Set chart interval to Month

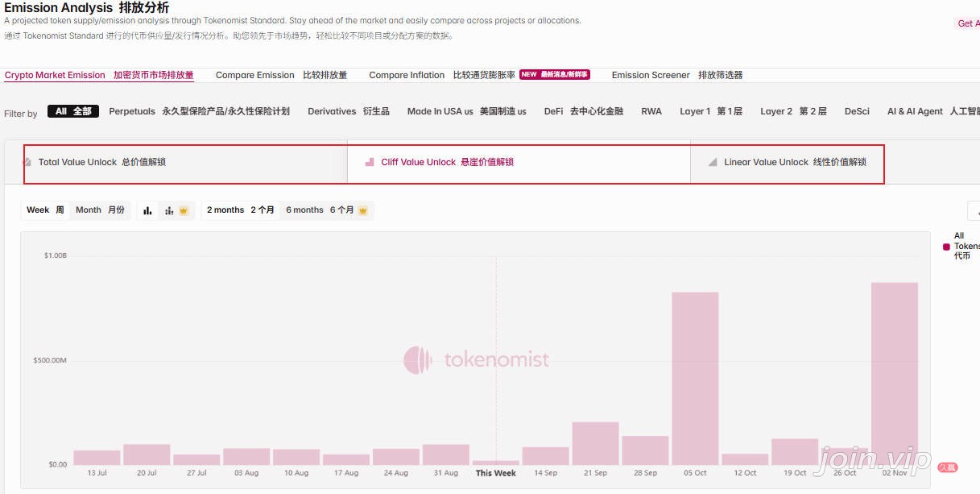click(x=100, y=210)
